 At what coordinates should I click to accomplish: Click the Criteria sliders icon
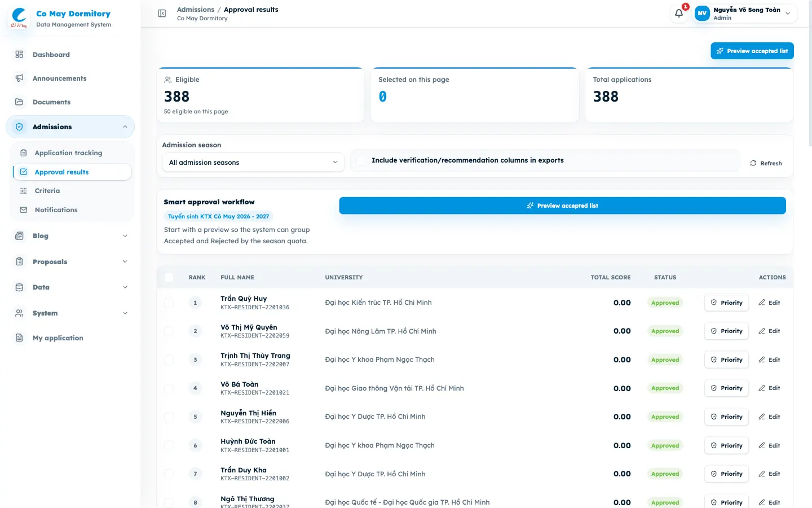pos(24,191)
